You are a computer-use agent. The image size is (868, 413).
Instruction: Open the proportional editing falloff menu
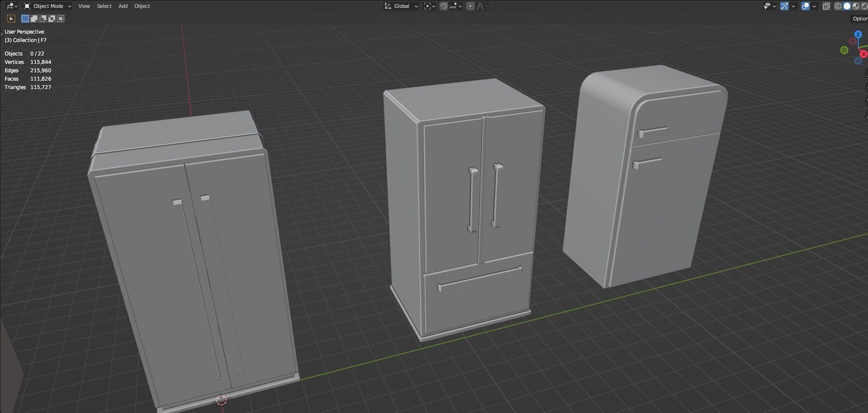[483, 6]
